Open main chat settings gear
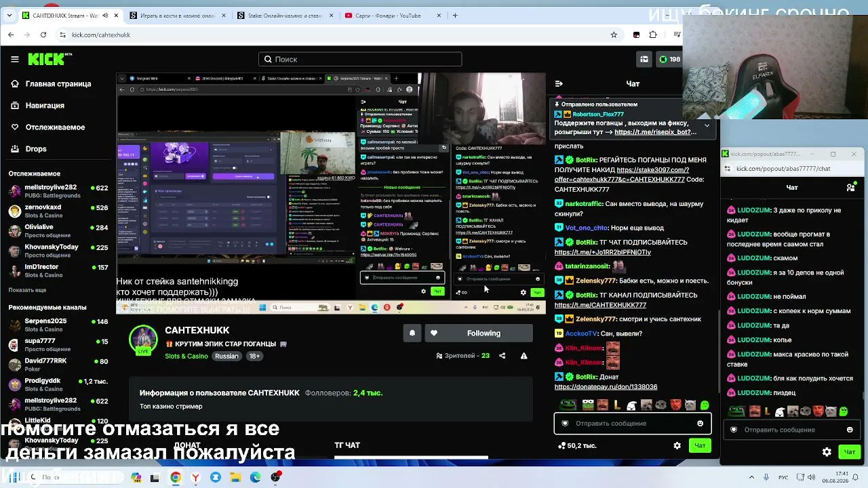 coord(677,445)
